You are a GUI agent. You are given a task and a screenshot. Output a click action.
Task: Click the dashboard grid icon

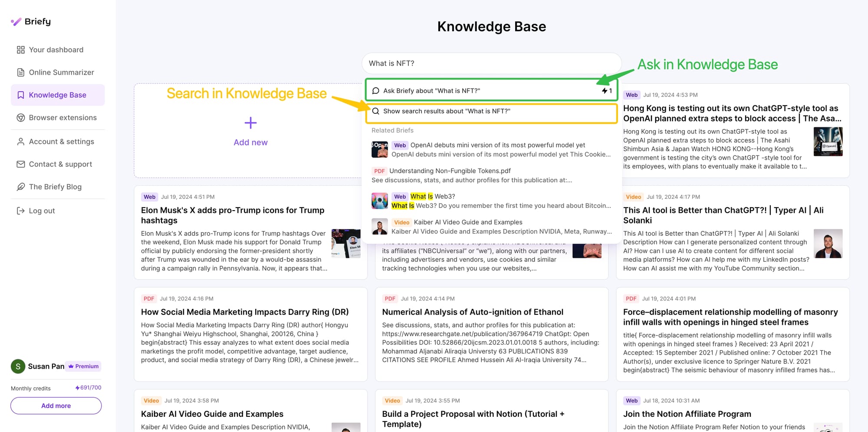point(20,50)
